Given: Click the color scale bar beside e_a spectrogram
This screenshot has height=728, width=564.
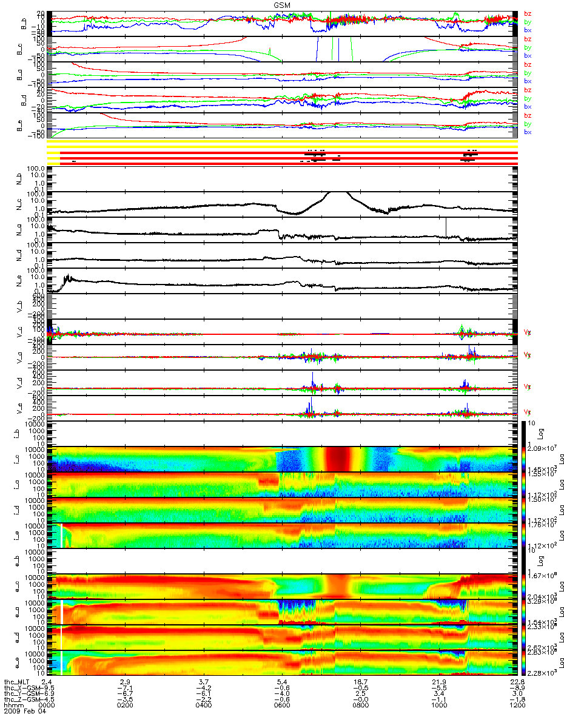Looking at the screenshot, I should 525,612.
